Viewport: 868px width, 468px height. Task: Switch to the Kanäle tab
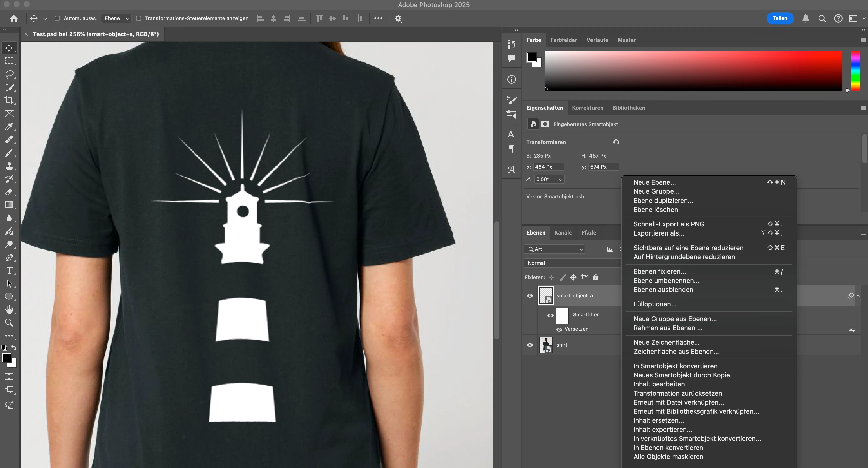tap(563, 233)
